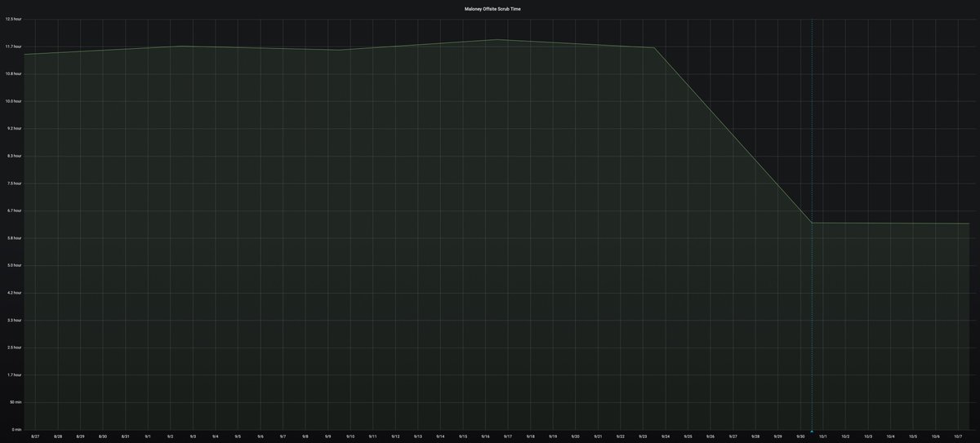The width and height of the screenshot is (980, 443).
Task: Click the blue annotation marker triangle on the time axis
Action: pyautogui.click(x=812, y=431)
